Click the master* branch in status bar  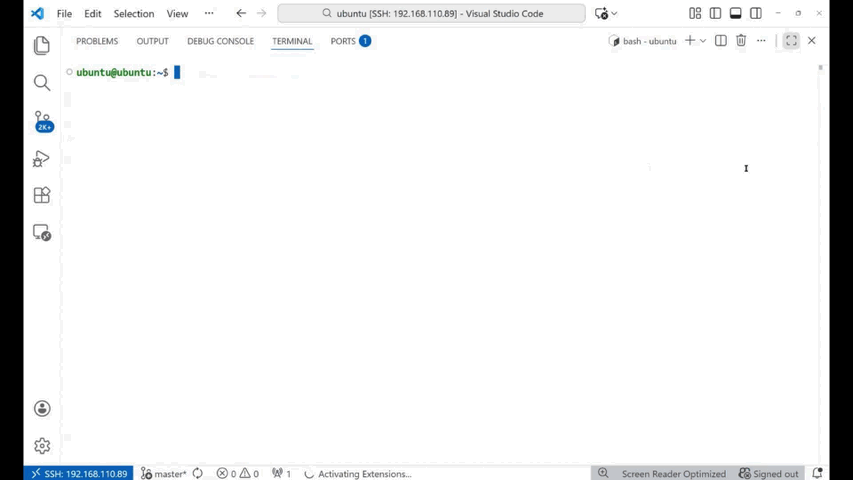(x=163, y=473)
